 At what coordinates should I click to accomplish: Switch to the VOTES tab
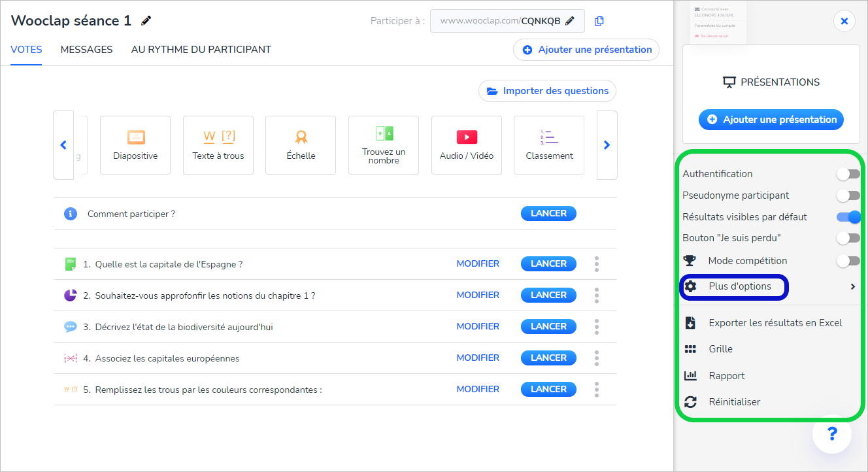pos(26,50)
